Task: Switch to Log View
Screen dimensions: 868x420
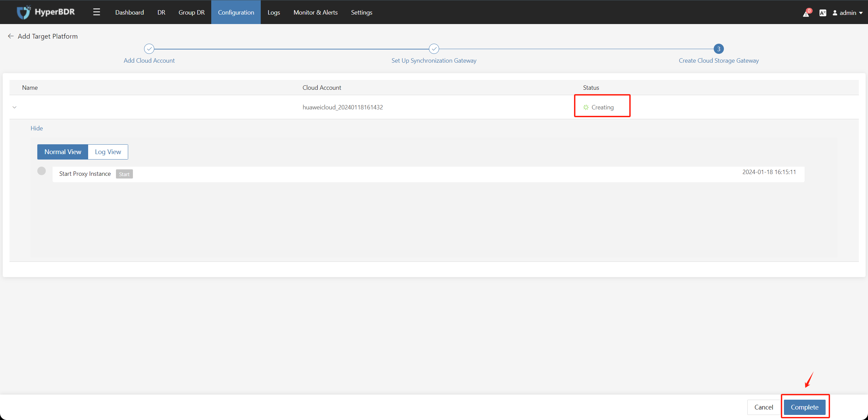Action: (108, 152)
